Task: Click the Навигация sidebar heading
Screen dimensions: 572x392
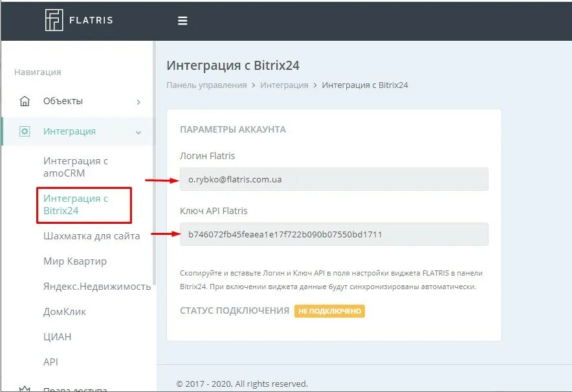Action: pos(38,72)
